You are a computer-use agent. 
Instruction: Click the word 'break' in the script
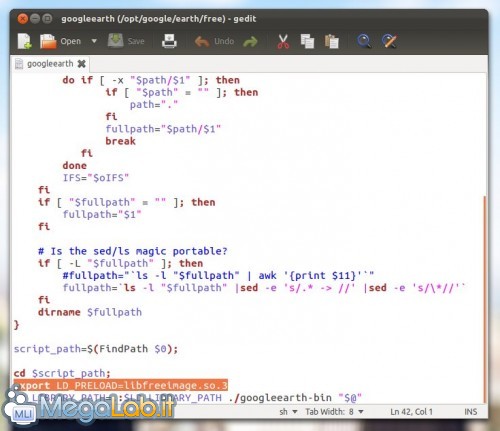(120, 141)
